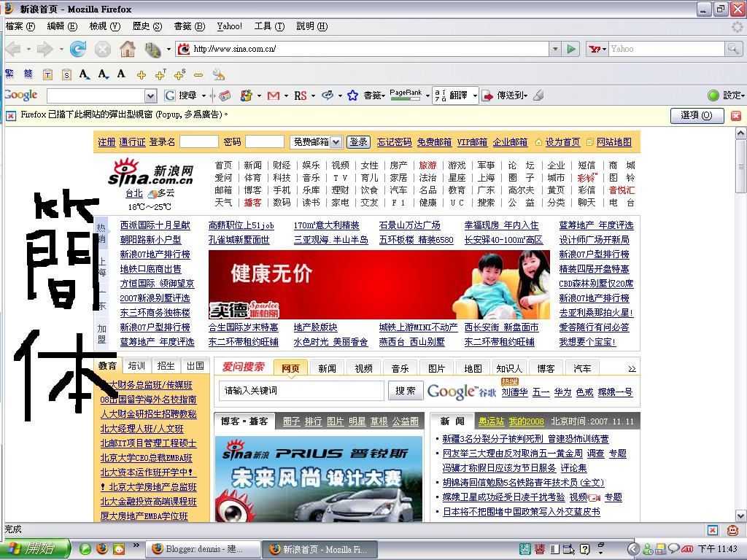This screenshot has width=747, height=560.
Task: Launch Firefox from the quick launch bar
Action: click(102, 548)
